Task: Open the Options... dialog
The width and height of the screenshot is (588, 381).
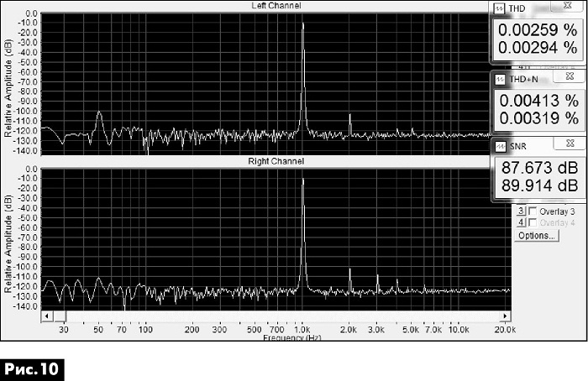Action: [x=537, y=236]
